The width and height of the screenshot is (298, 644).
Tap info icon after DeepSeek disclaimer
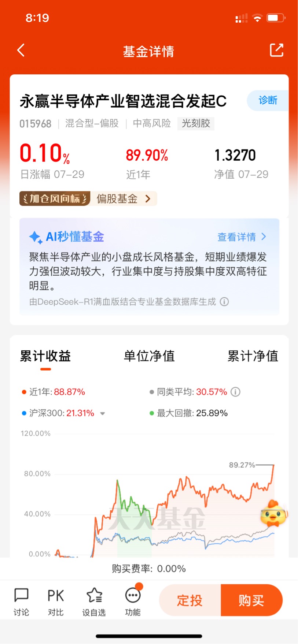[224, 302]
